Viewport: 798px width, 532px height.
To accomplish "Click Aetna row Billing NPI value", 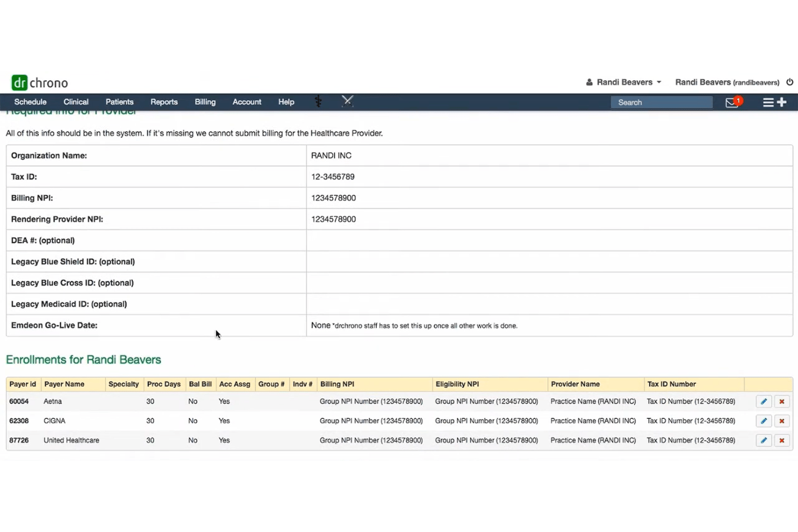I will tap(372, 402).
